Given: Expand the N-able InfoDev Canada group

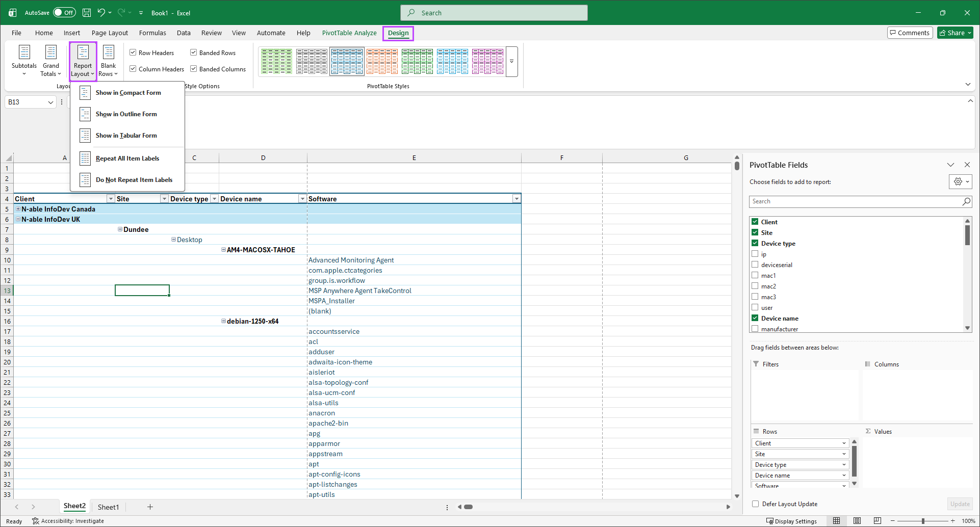Looking at the screenshot, I should (18, 209).
